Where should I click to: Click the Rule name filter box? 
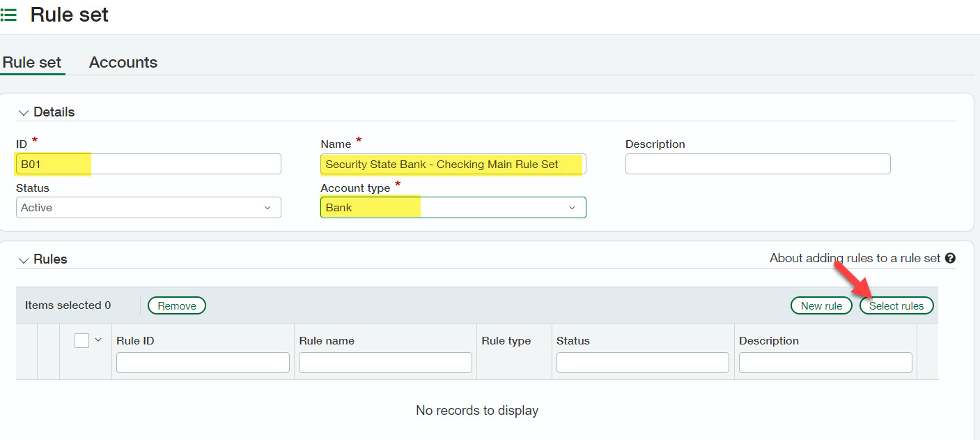[385, 363]
